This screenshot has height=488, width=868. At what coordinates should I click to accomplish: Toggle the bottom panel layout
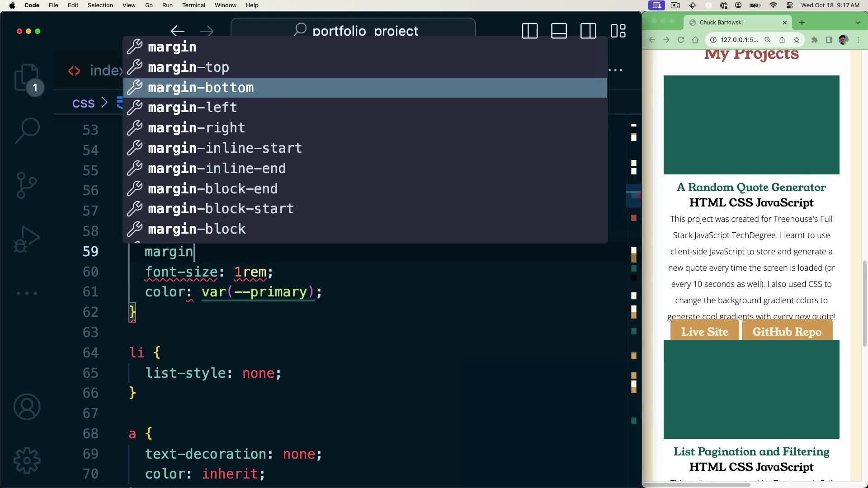pyautogui.click(x=559, y=31)
